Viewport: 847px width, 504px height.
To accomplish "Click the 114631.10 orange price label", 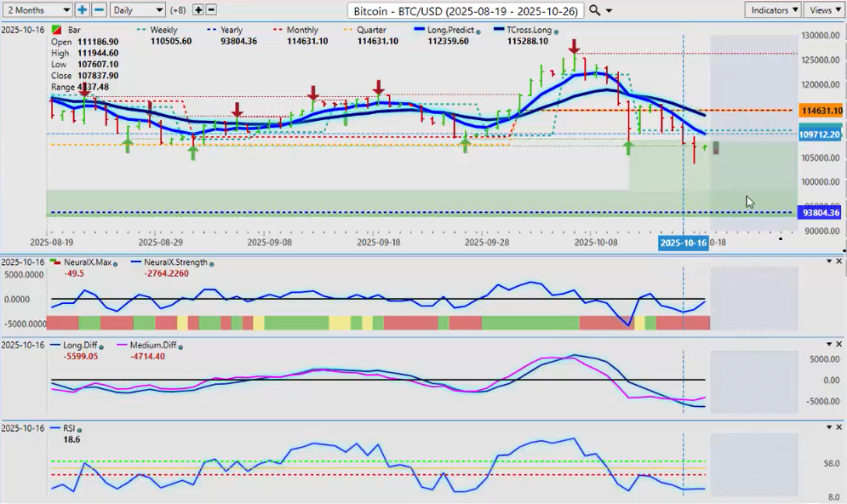I will click(x=821, y=111).
